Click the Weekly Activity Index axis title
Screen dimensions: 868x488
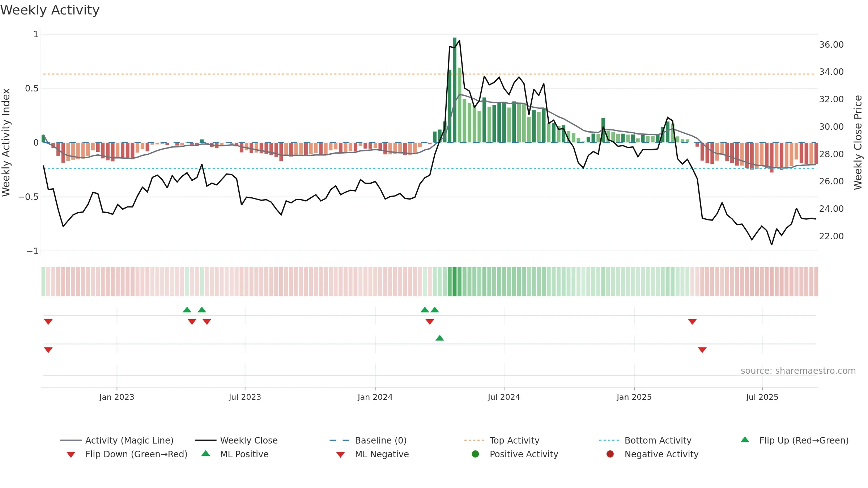[x=6, y=142]
